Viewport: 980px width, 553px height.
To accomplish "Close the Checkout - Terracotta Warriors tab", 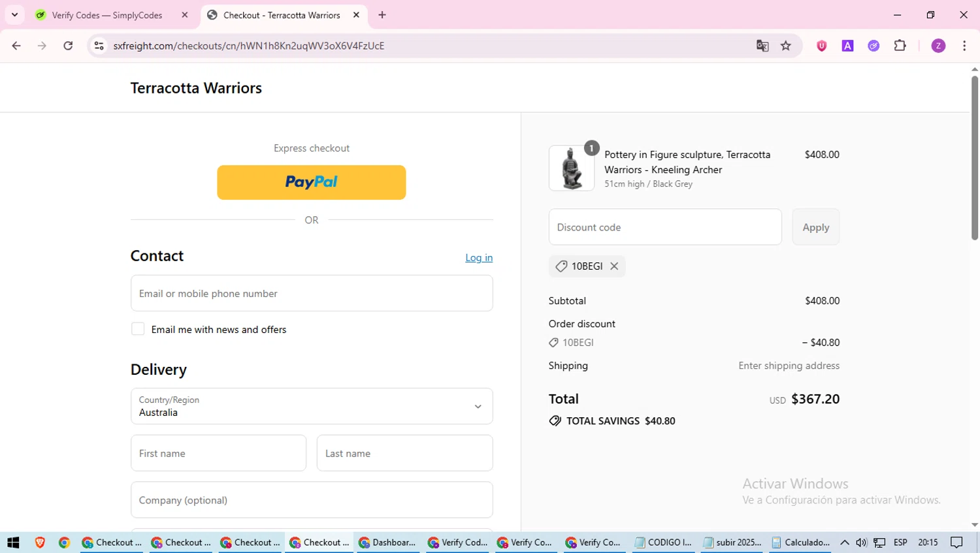I will pyautogui.click(x=356, y=15).
